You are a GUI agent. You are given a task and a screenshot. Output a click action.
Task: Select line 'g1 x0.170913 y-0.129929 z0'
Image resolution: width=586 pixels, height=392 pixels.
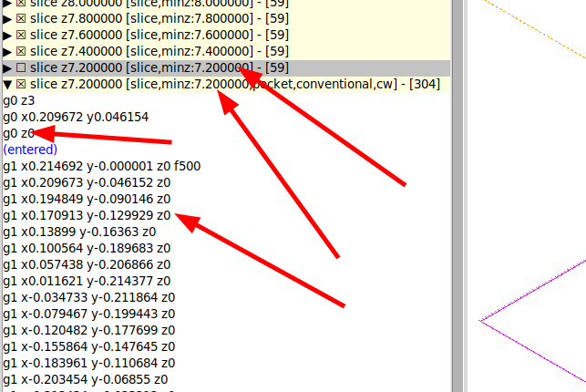click(x=87, y=215)
